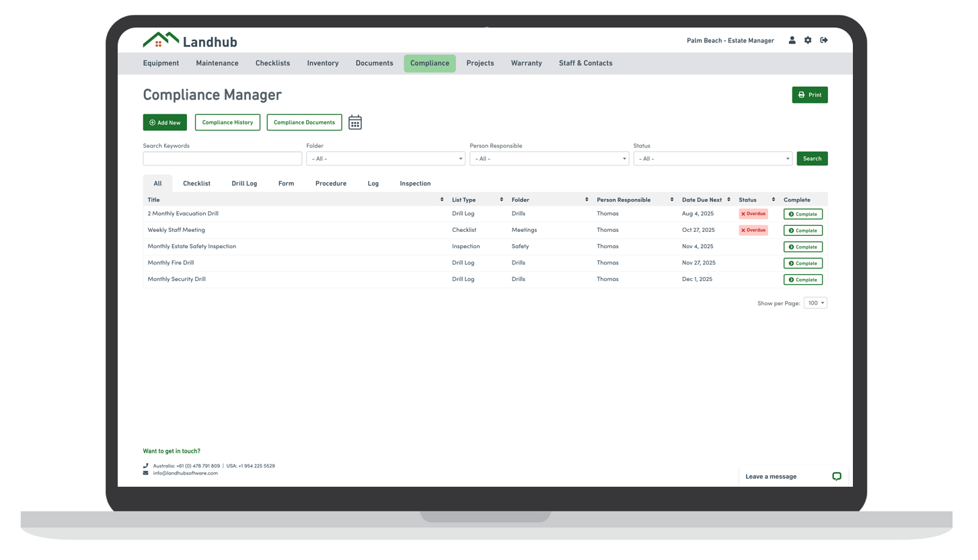Expand the Status filter dropdown

click(x=712, y=159)
